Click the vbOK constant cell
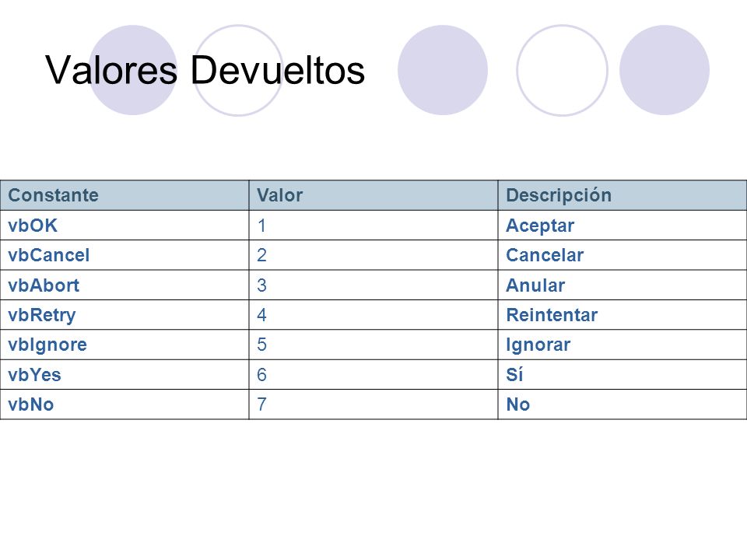 click(x=124, y=226)
